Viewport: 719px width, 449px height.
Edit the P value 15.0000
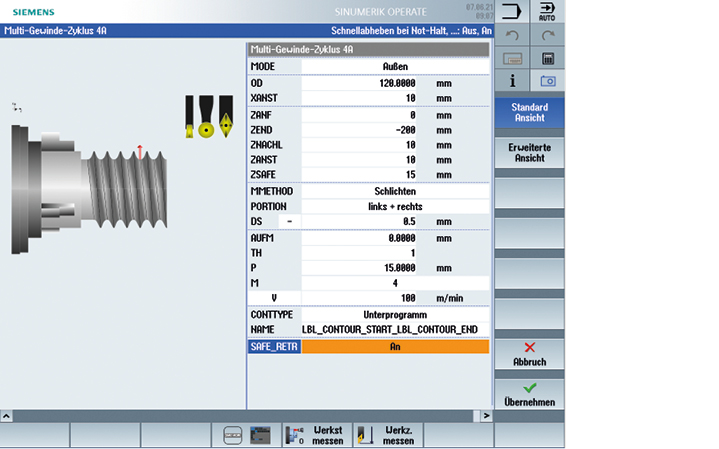tap(359, 268)
